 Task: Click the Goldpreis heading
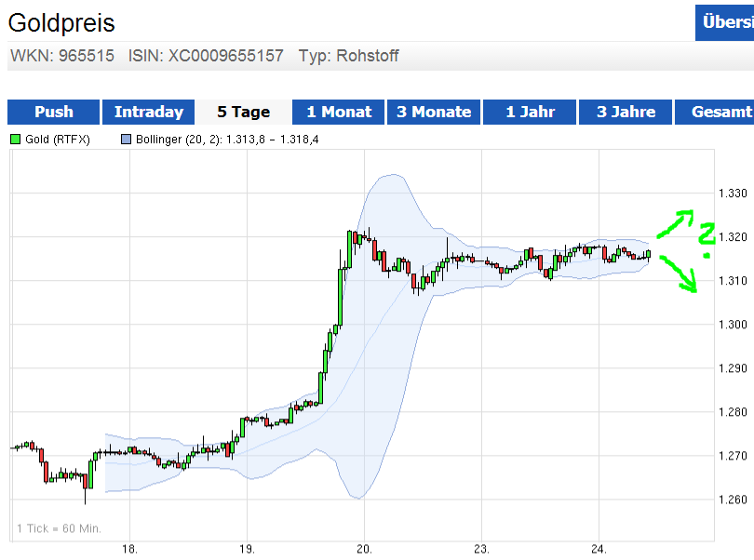61,23
